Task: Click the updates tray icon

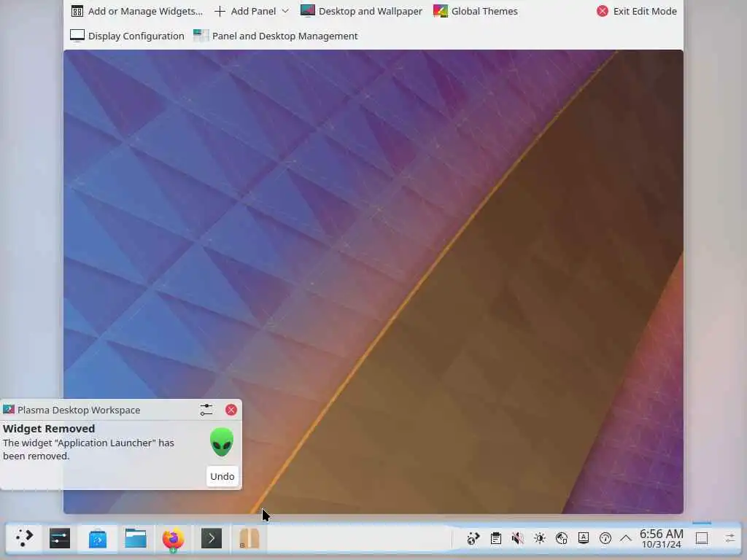Action: click(473, 539)
